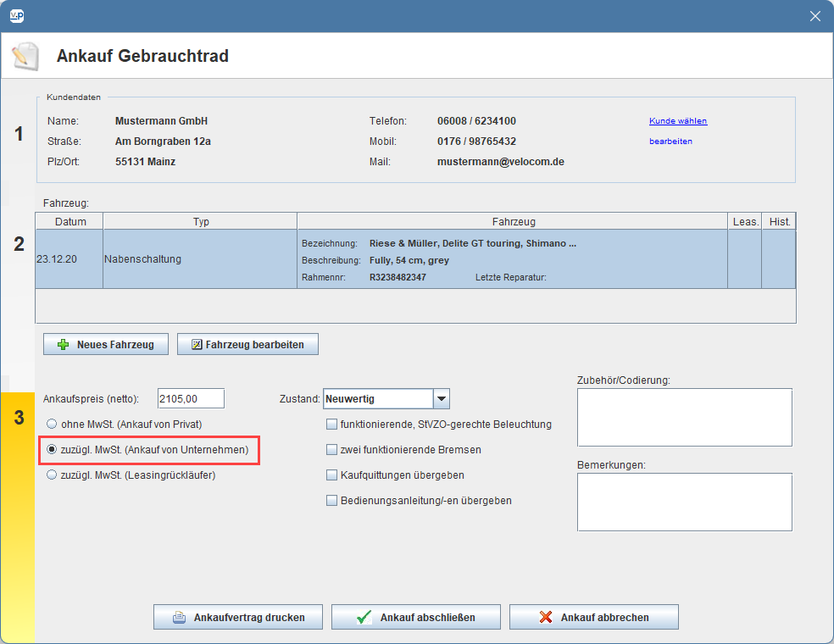Click the green plus icon on Neues Fahrzeug
The width and height of the screenshot is (834, 644).
pyautogui.click(x=63, y=345)
